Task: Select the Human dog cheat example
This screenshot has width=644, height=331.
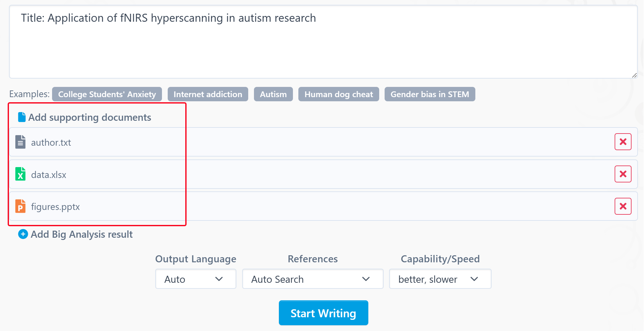Action: (339, 94)
